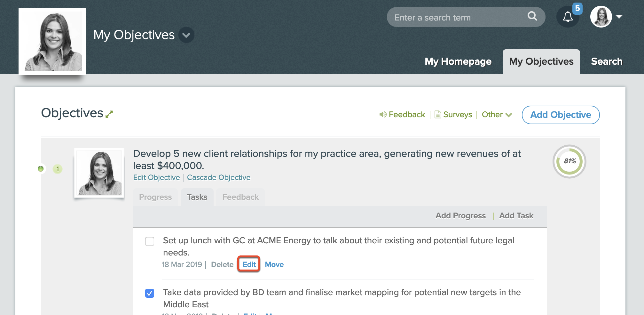Screen dimensions: 644x315
Task: Go to the My Homepage tab
Action: [458, 61]
